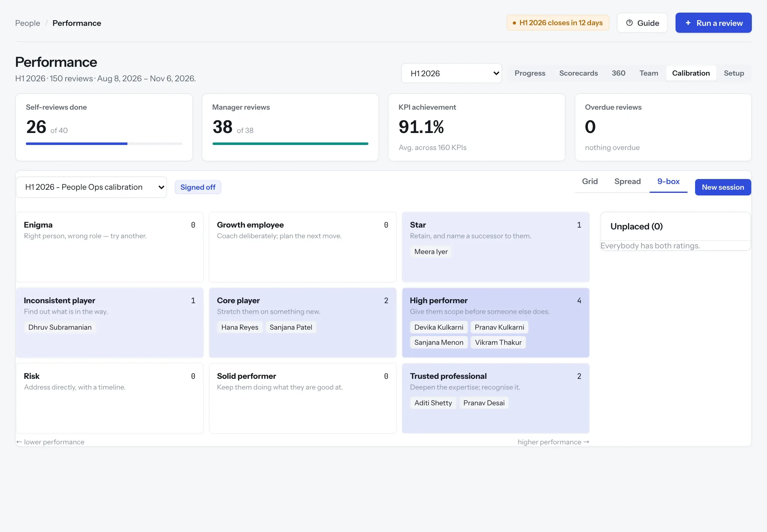Select the Aditi Shetty chip
The image size is (767, 532).
(x=433, y=403)
